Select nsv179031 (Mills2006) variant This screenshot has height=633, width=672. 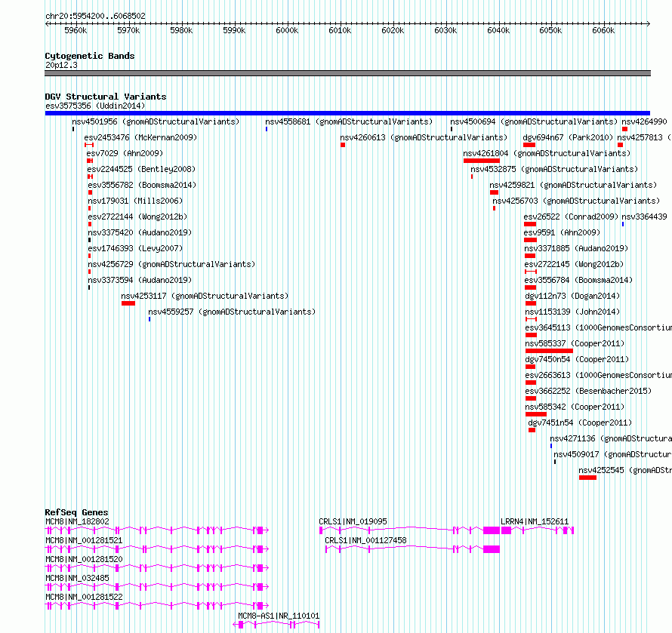click(135, 201)
